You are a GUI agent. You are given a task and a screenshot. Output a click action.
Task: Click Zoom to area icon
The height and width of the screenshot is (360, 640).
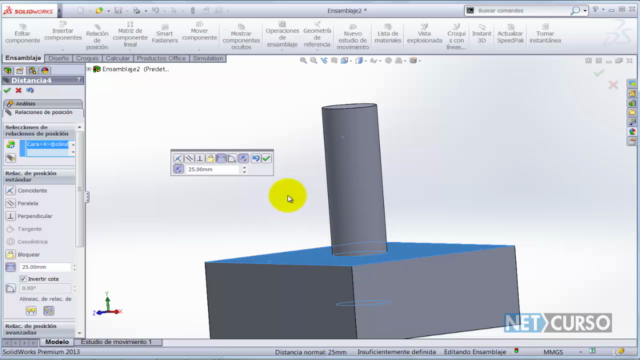tap(313, 60)
